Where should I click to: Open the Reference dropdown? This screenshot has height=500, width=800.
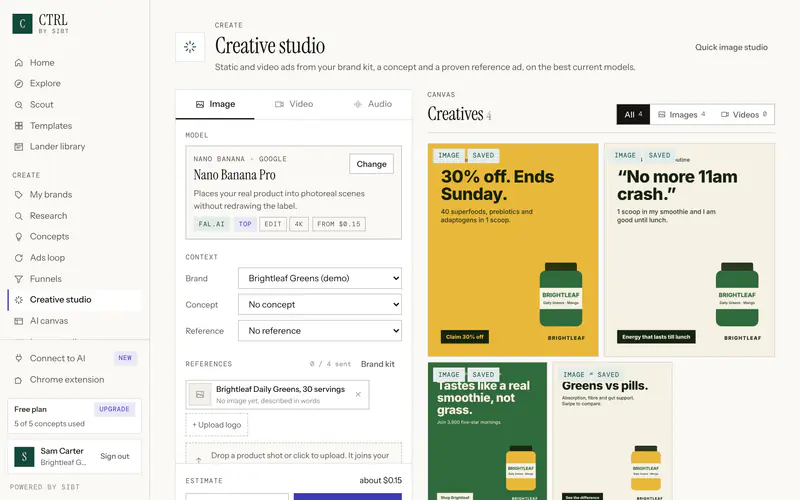(320, 331)
